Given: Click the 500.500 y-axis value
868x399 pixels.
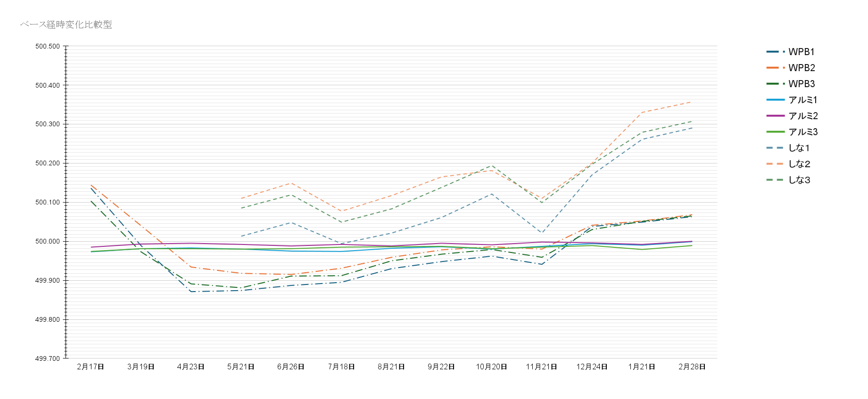Looking at the screenshot, I should [x=48, y=47].
